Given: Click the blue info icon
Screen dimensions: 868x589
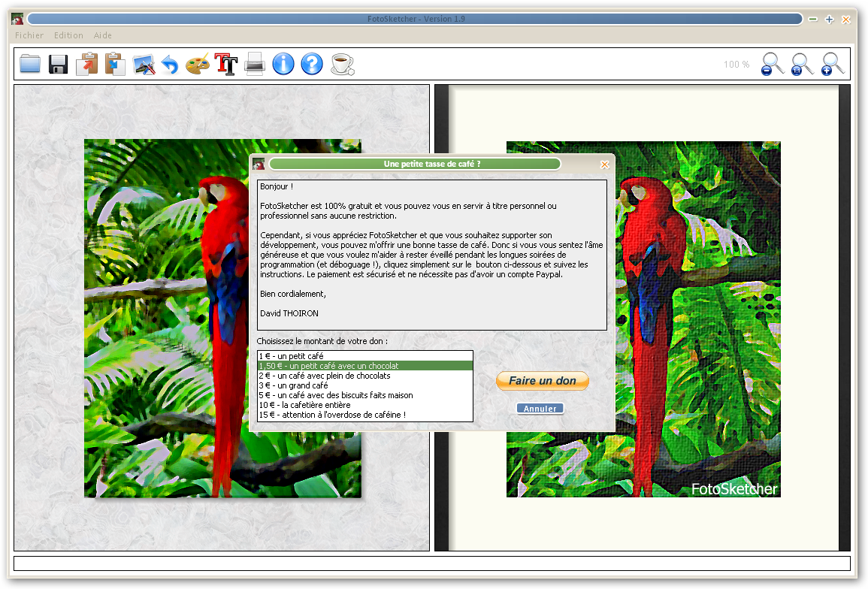Looking at the screenshot, I should pyautogui.click(x=283, y=64).
